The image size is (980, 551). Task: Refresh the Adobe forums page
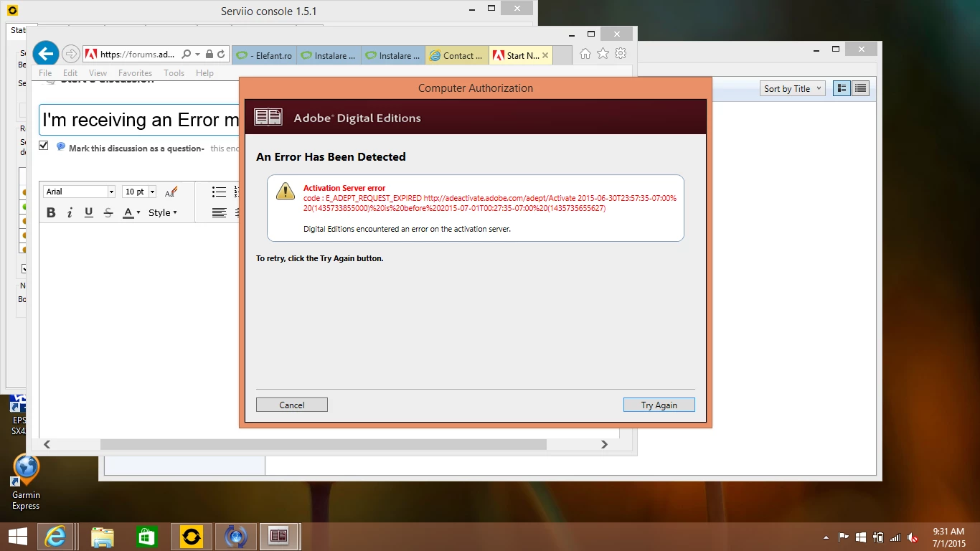(x=222, y=54)
